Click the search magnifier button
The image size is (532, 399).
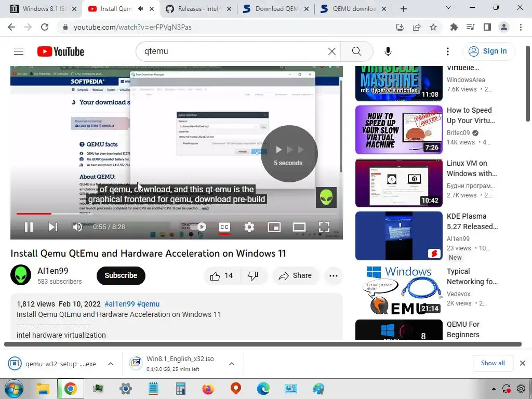(x=356, y=51)
